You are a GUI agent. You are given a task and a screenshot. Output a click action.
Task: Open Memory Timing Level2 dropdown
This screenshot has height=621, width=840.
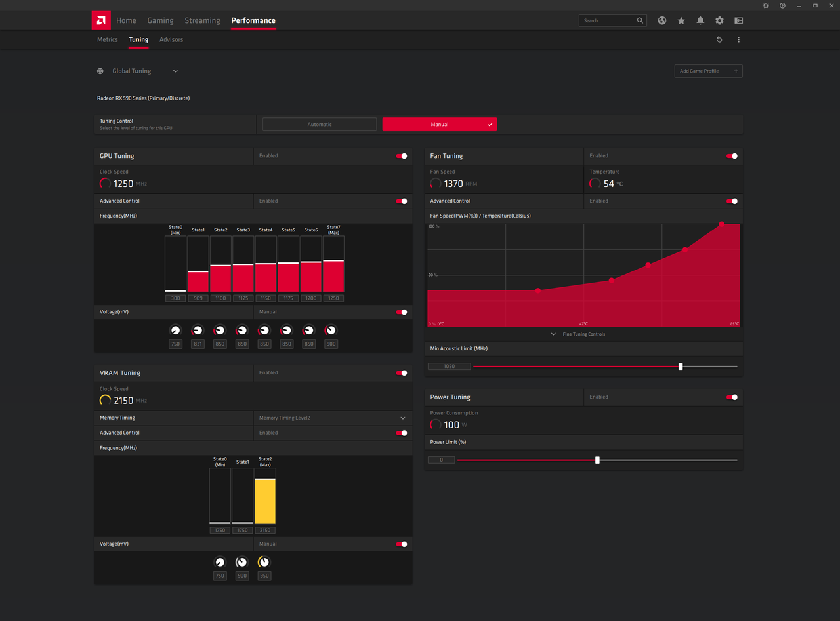(x=333, y=418)
